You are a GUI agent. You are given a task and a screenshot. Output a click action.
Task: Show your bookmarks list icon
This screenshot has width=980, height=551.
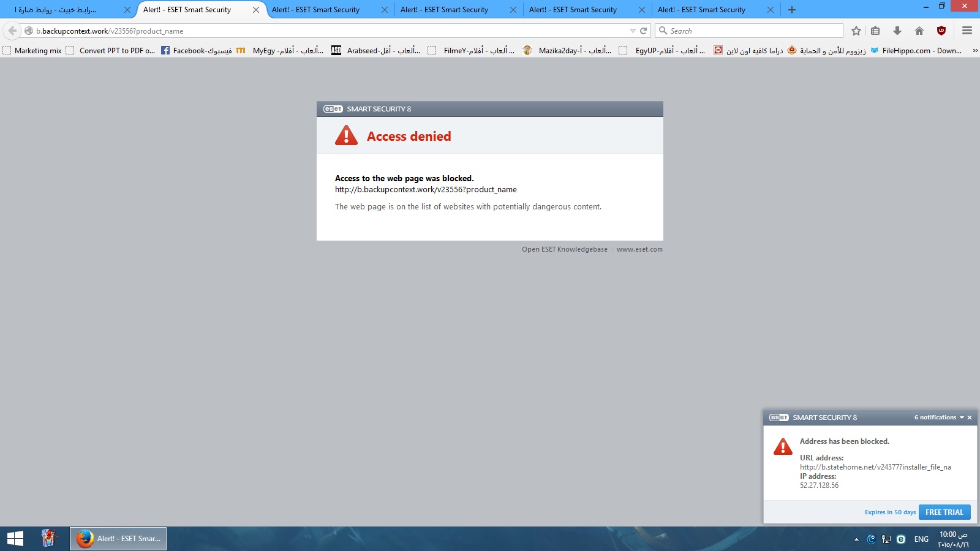coord(875,31)
